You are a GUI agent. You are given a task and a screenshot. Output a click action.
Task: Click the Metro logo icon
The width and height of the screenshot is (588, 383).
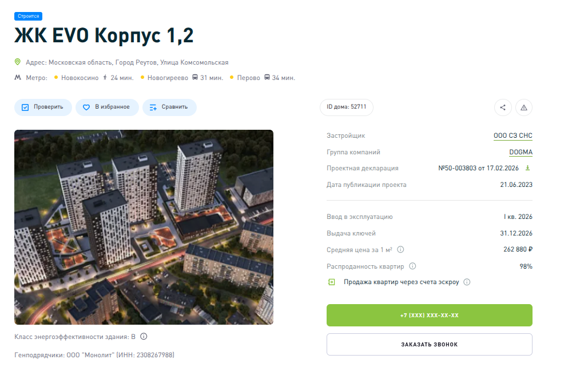(18, 78)
